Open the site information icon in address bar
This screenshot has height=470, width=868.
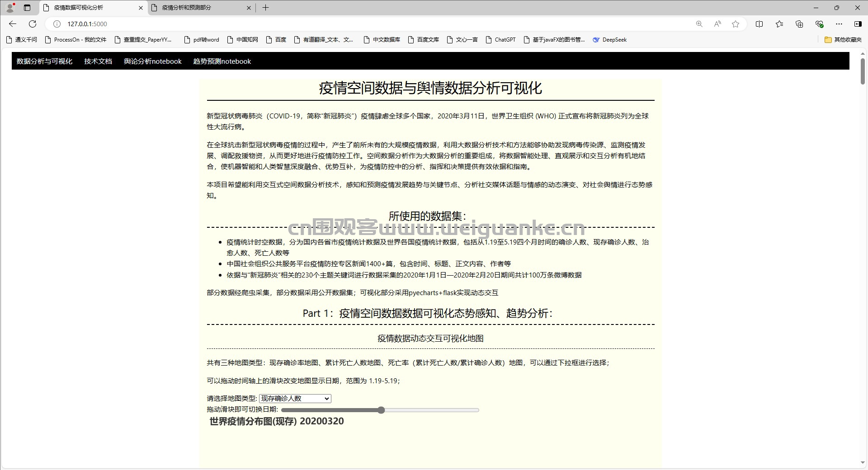click(57, 24)
